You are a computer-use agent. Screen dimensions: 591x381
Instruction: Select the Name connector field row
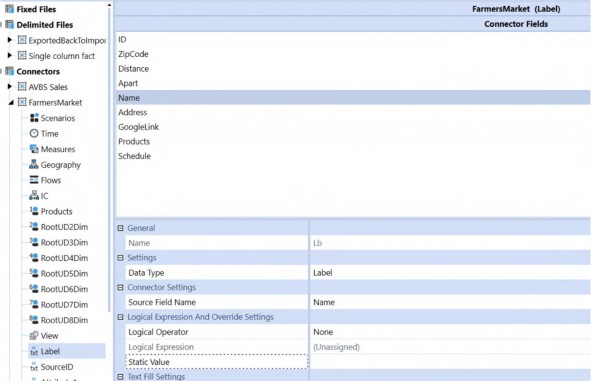(x=353, y=98)
